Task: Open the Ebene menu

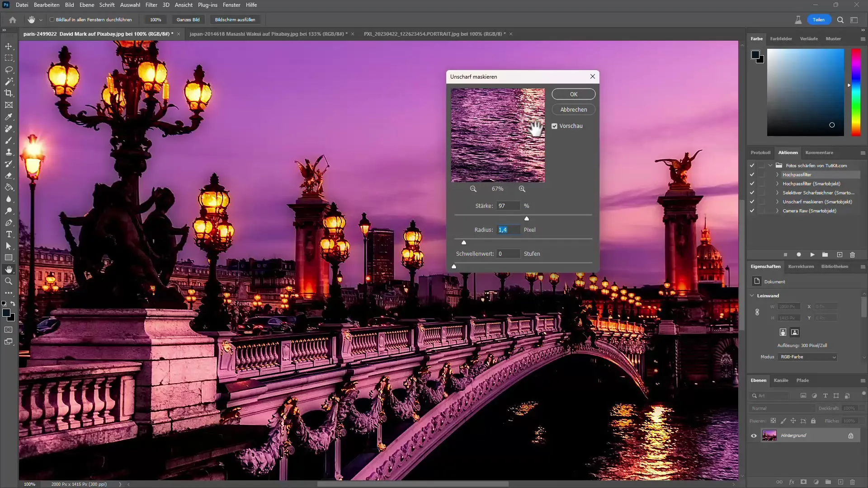Action: pos(86,5)
